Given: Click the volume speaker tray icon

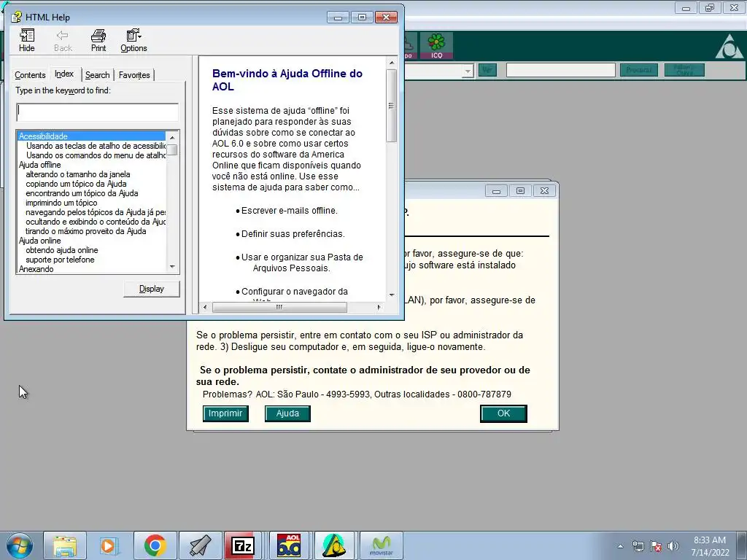Looking at the screenshot, I should click(673, 546).
